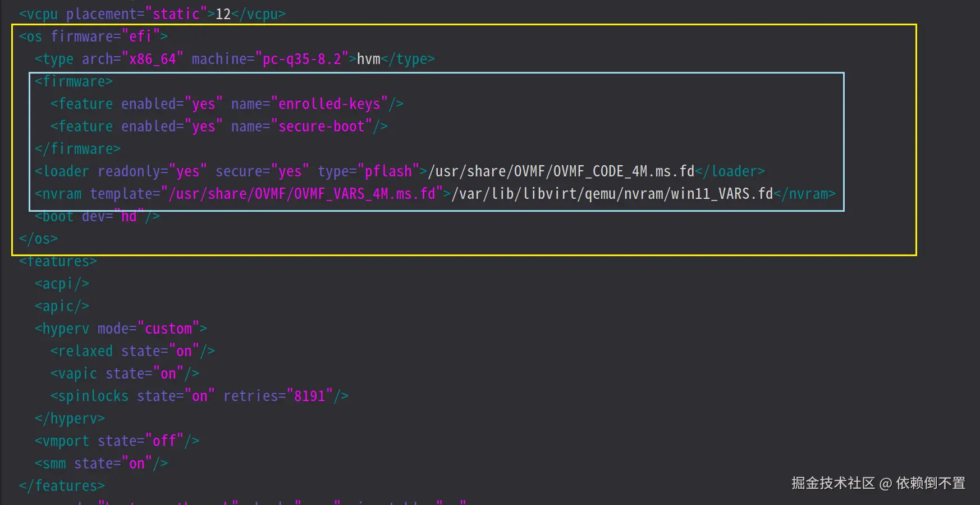Click the hyperv mode="custom" line
Screen dimensions: 980x505
click(121, 329)
